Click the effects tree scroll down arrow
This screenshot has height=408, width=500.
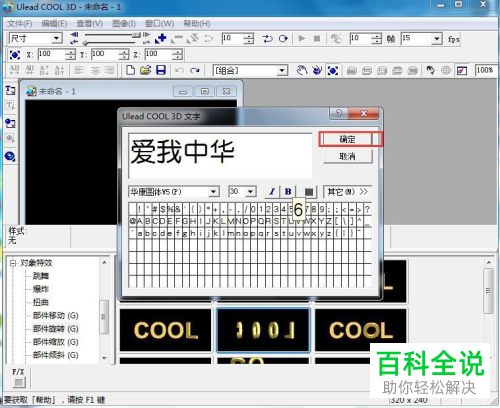104,358
